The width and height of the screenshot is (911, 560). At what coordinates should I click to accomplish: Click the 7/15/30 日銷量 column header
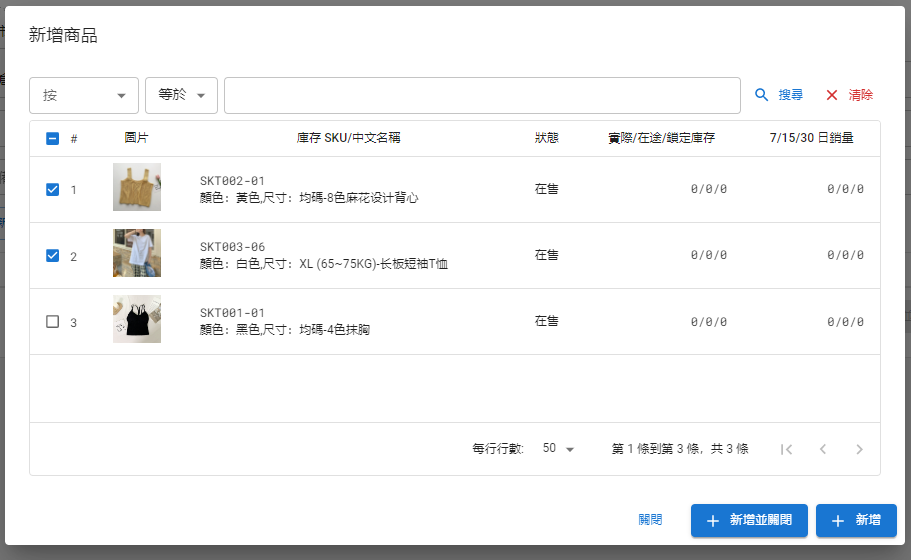(812, 138)
